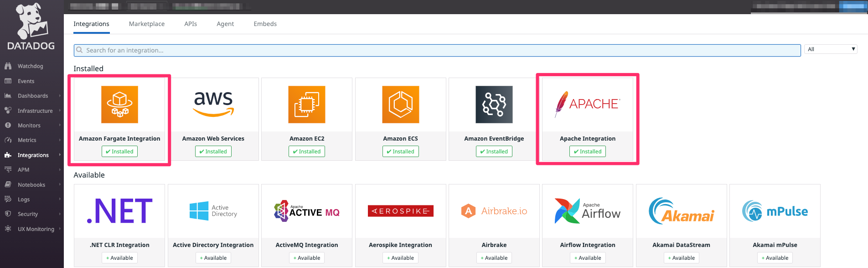This screenshot has width=868, height=268.
Task: Click Available button under ActiveMQ Integration
Action: pos(307,258)
